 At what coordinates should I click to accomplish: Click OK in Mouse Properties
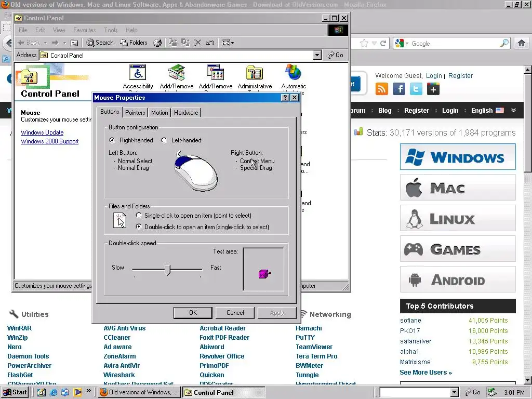pyautogui.click(x=193, y=312)
